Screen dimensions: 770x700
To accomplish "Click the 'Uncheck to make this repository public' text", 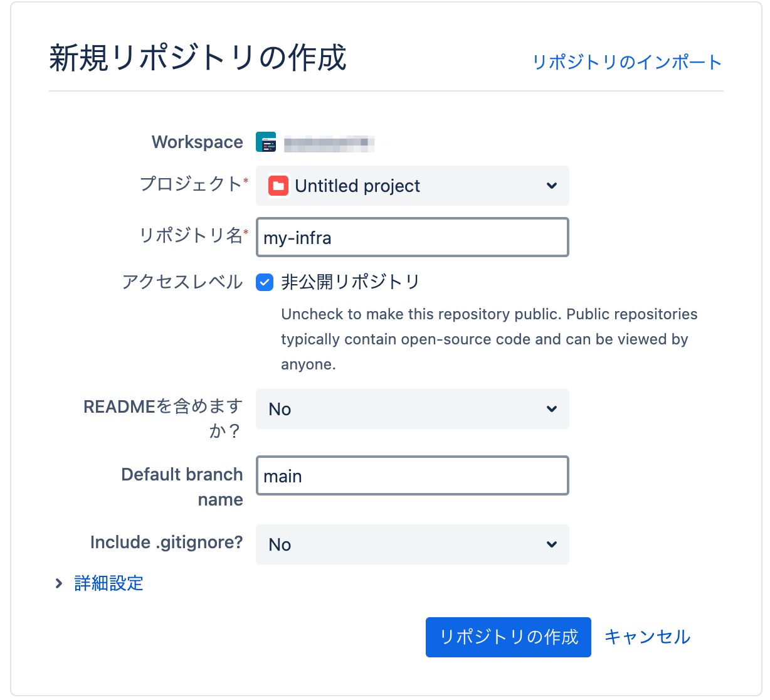I will coord(489,339).
